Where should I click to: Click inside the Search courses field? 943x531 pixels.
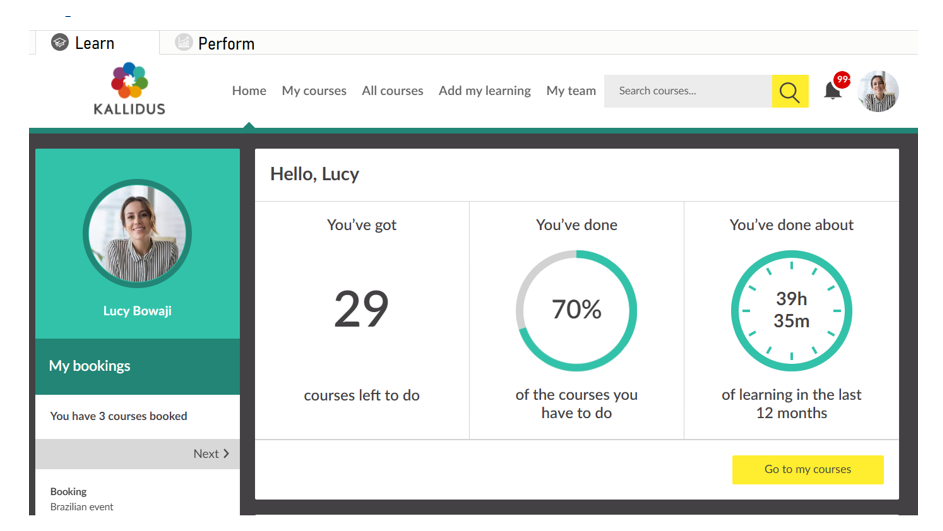(688, 91)
